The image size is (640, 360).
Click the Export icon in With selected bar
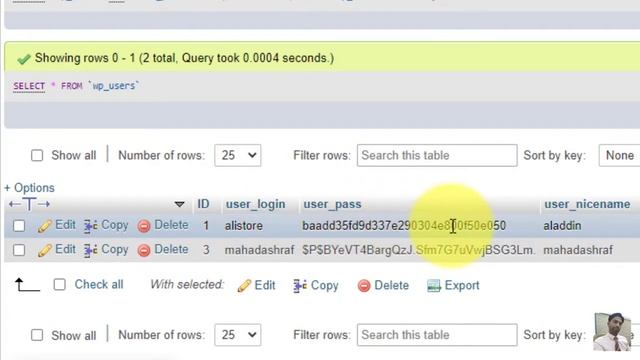433,286
